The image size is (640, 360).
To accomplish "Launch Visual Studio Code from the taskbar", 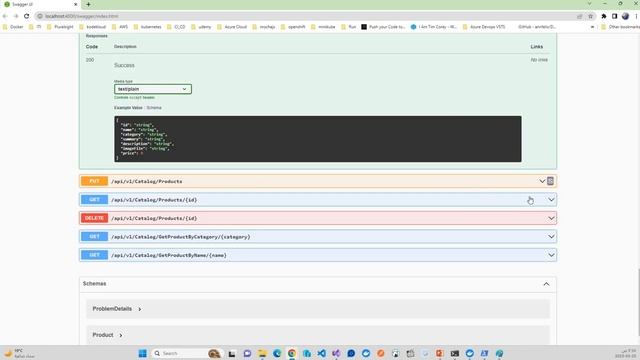I will point(322,353).
